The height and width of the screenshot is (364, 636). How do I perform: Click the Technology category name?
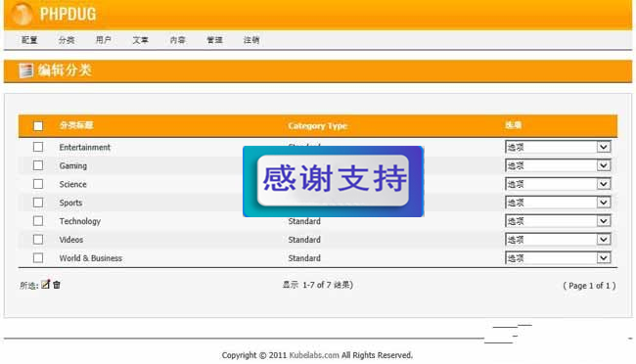tap(80, 221)
